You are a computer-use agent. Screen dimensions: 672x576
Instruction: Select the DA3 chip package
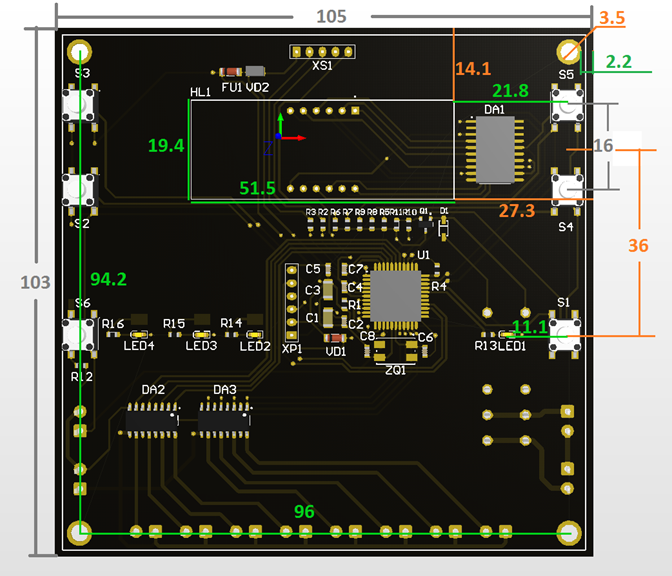224,420
